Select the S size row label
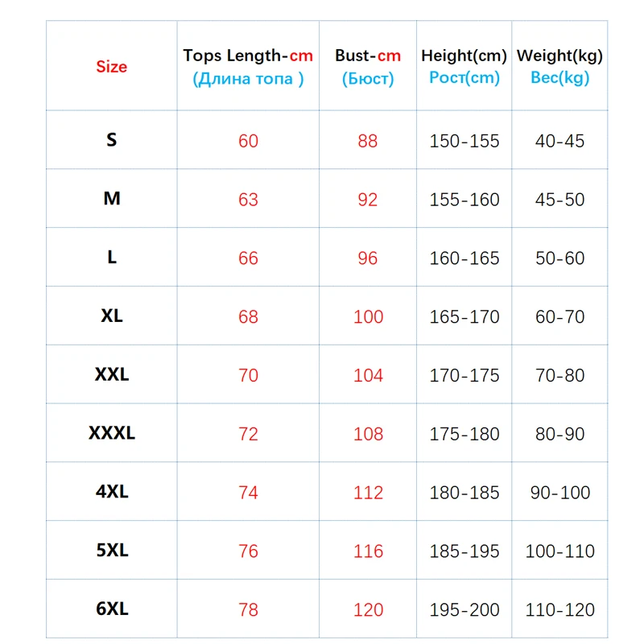This screenshot has height=644, width=644. (x=111, y=140)
